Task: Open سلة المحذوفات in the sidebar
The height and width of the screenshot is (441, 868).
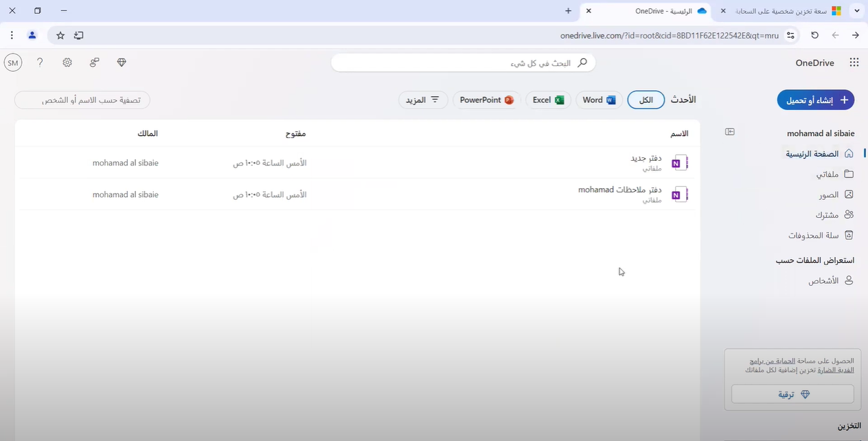Action: 820,236
